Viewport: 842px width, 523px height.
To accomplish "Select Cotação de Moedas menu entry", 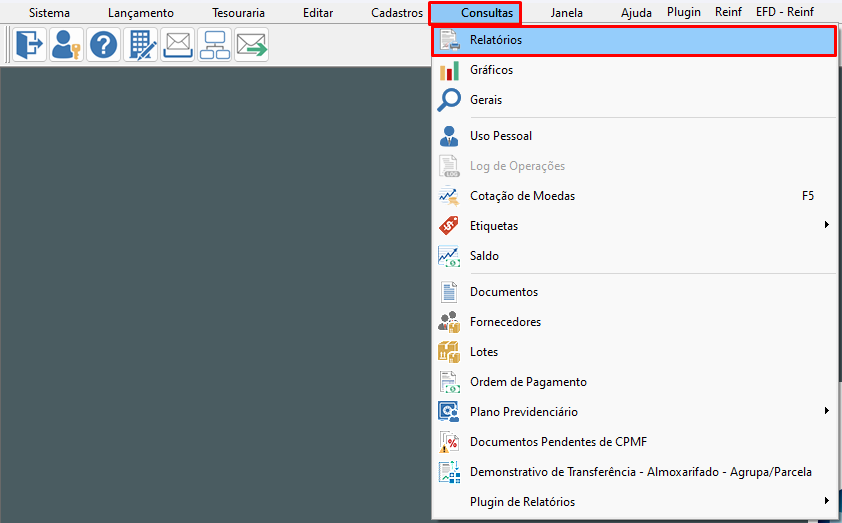I will point(634,196).
